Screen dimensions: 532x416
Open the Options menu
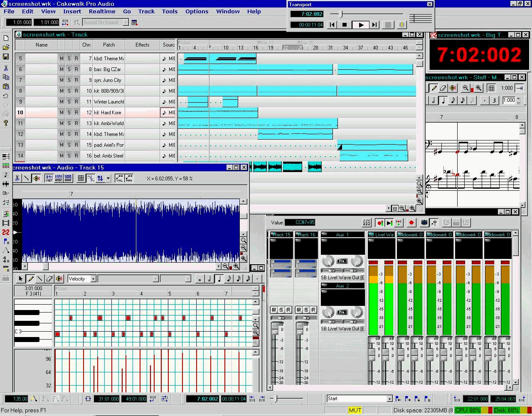pos(197,12)
